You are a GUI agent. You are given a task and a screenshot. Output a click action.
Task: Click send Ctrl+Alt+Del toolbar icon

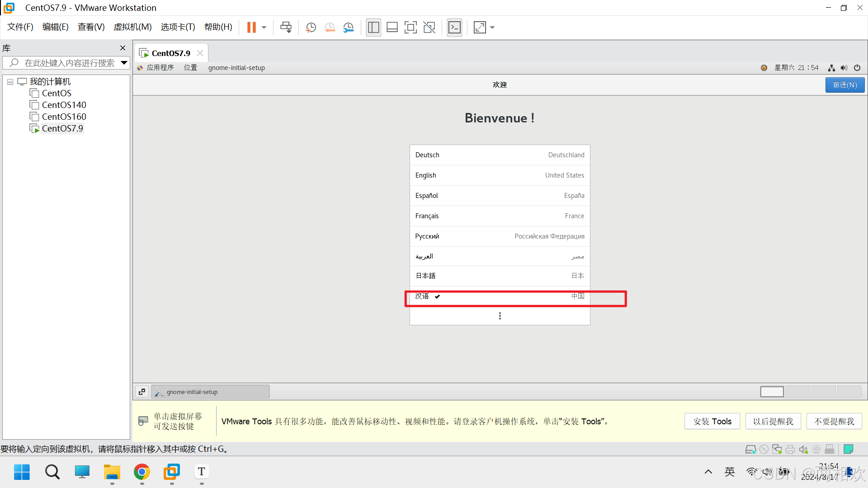click(286, 28)
